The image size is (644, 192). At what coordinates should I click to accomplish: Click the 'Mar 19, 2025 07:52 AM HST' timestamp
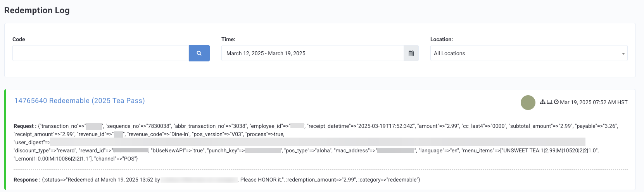coord(594,102)
